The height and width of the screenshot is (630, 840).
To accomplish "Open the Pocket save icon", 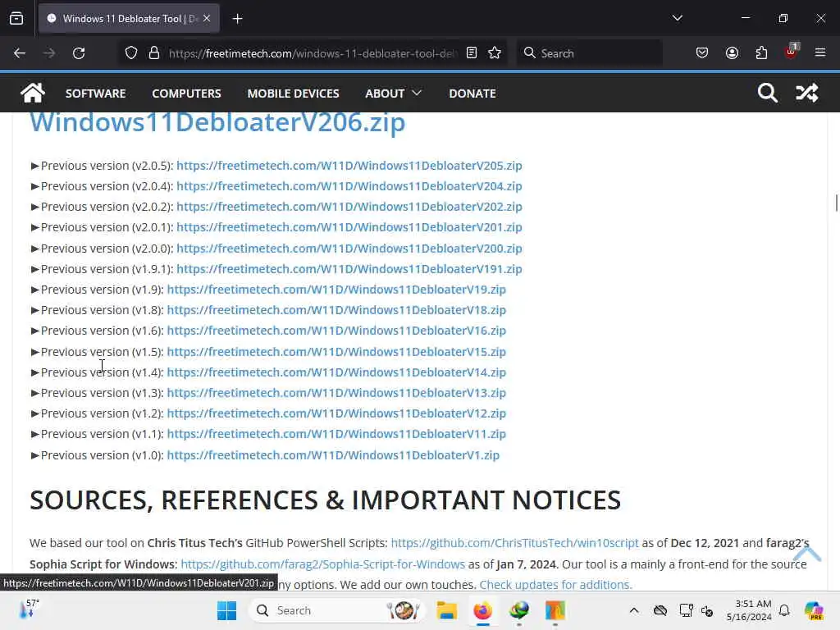I will [702, 53].
